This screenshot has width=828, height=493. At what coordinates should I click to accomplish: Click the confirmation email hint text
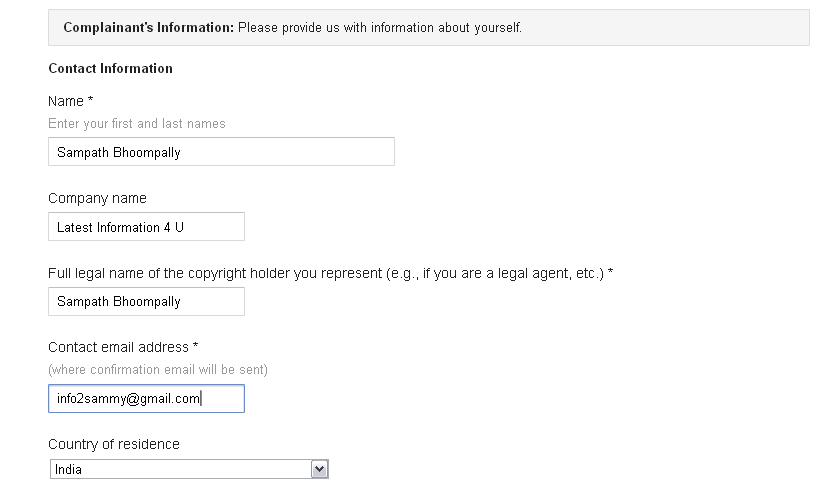coord(158,370)
